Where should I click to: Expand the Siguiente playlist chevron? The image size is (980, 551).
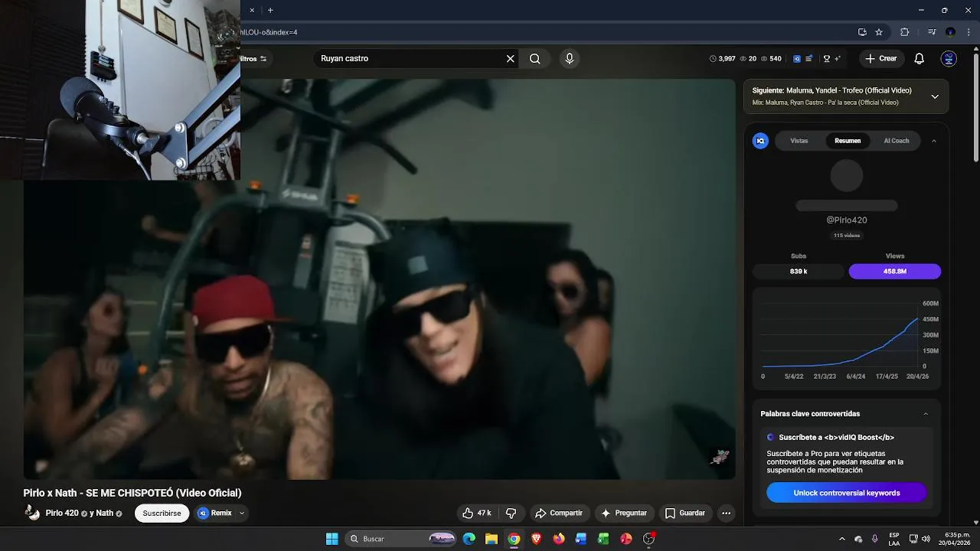click(x=935, y=96)
